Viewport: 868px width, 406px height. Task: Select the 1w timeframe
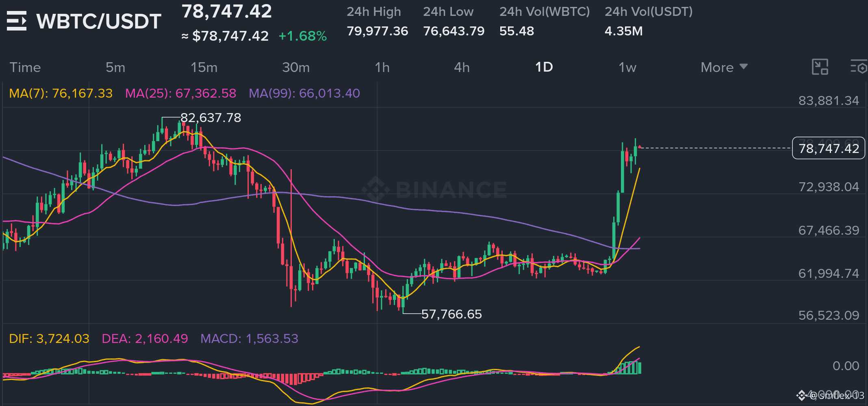point(627,67)
